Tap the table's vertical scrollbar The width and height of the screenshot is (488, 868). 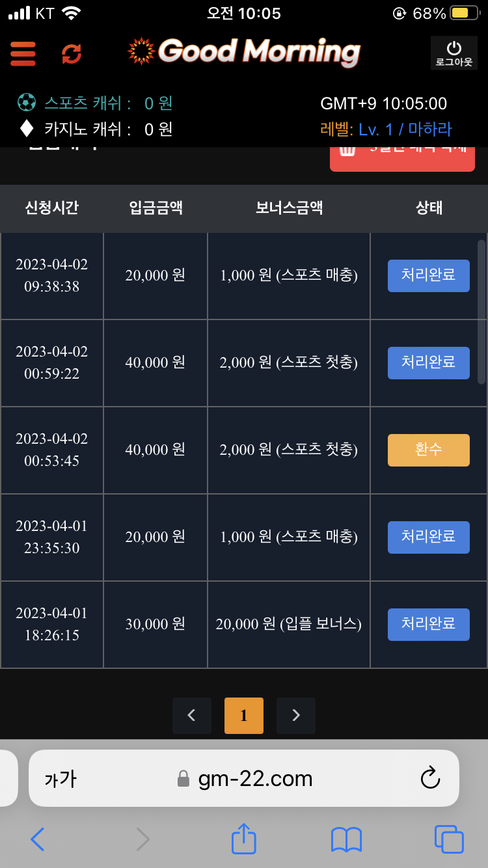point(481,312)
